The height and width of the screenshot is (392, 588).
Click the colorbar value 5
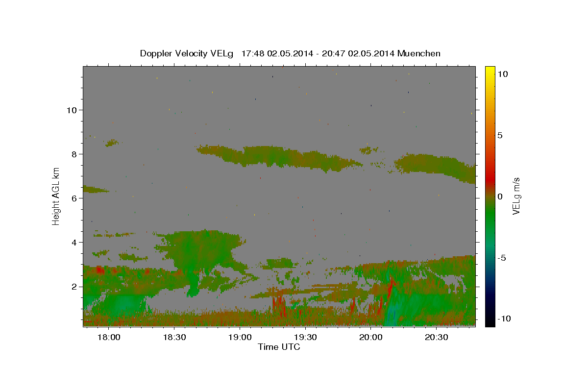[500, 135]
